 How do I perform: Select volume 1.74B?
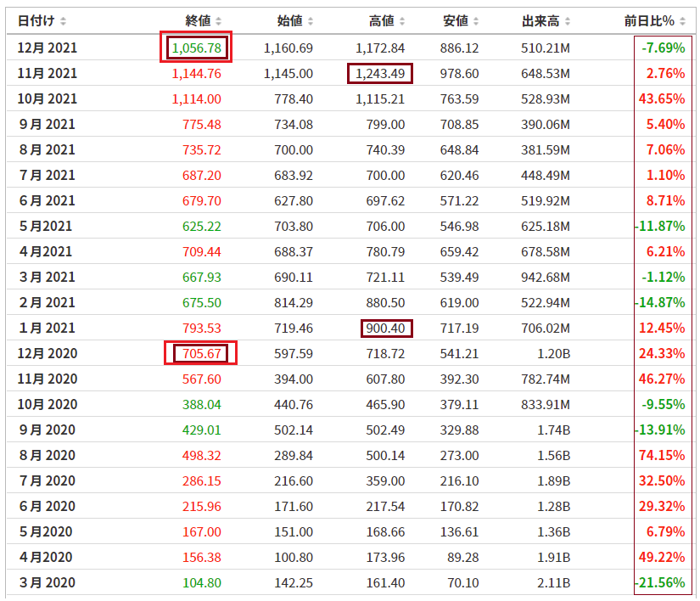pos(553,430)
